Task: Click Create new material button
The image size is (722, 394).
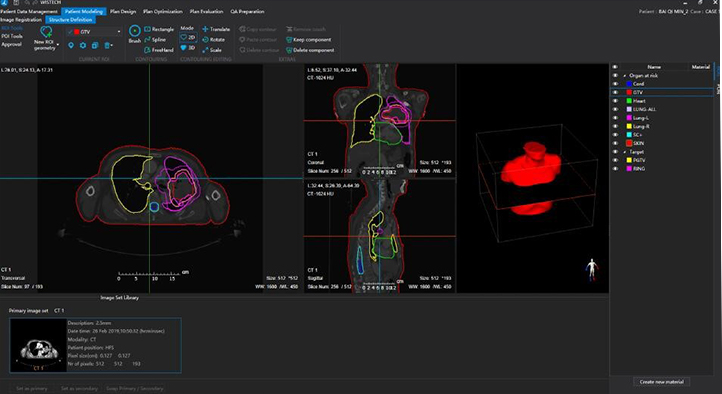Action: point(662,382)
